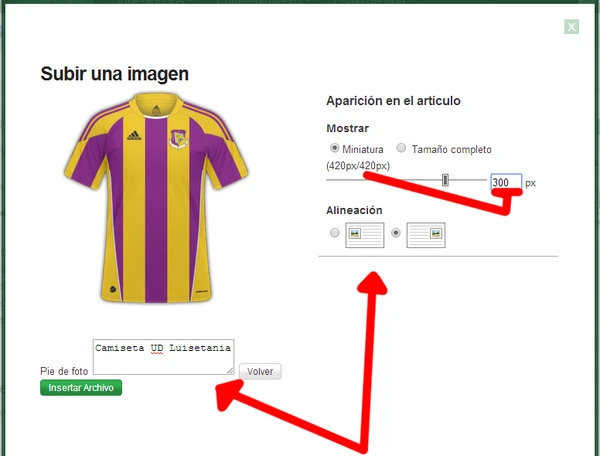Close the upload image dialog
Viewport: 600px width, 456px height.
pyautogui.click(x=571, y=27)
